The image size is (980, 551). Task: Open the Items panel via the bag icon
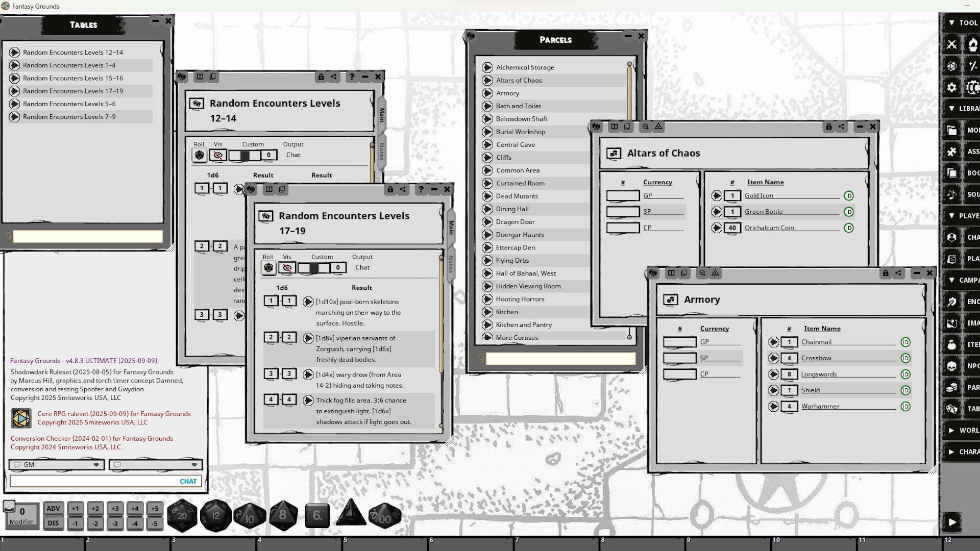tap(952, 344)
